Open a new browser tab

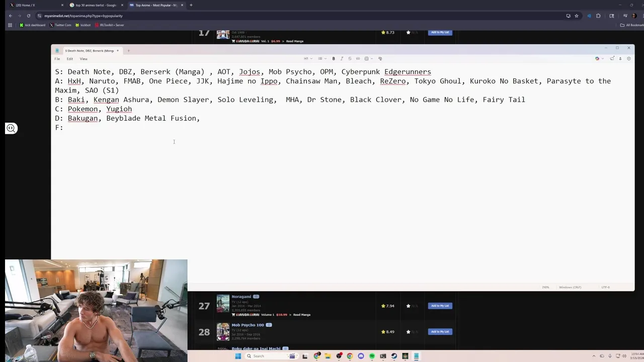click(x=191, y=5)
